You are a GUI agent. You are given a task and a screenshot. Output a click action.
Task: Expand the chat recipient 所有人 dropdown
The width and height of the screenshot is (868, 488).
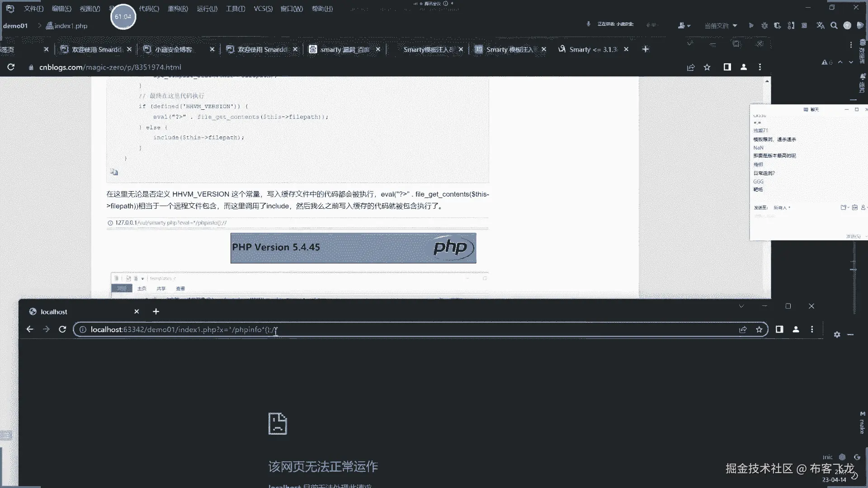[782, 208]
